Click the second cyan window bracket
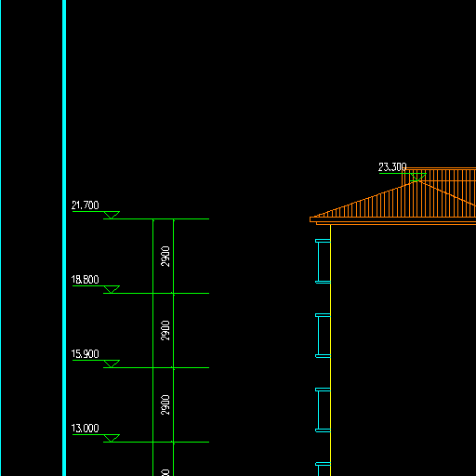The height and width of the screenshot is (476, 476). pos(323,336)
